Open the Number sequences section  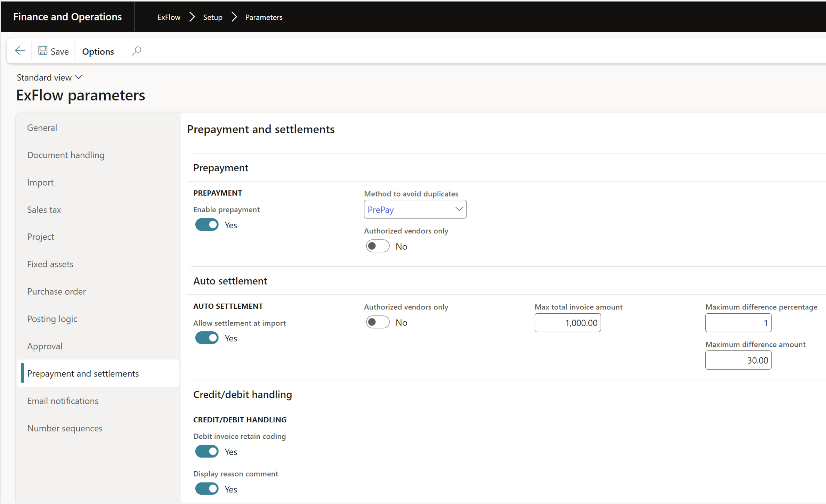click(64, 428)
